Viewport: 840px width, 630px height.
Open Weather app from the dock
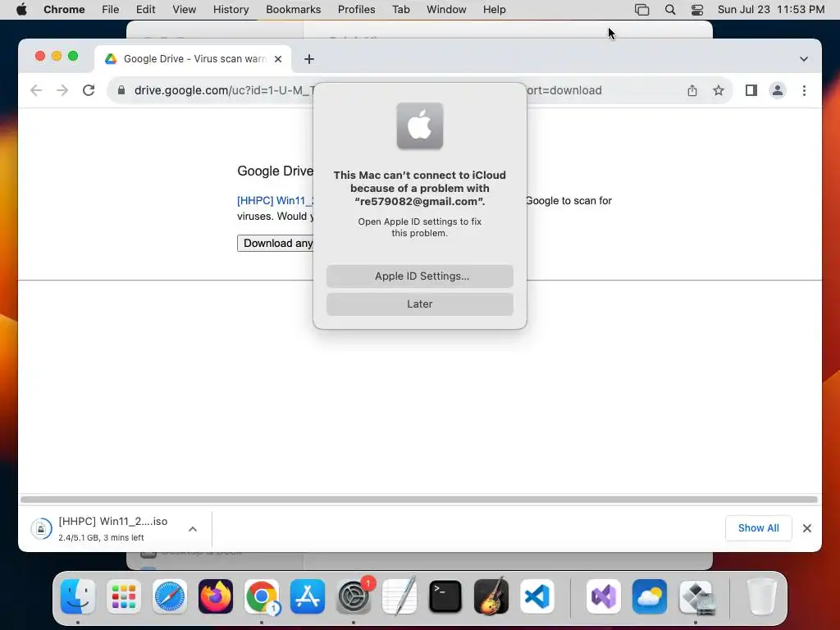pyautogui.click(x=650, y=596)
